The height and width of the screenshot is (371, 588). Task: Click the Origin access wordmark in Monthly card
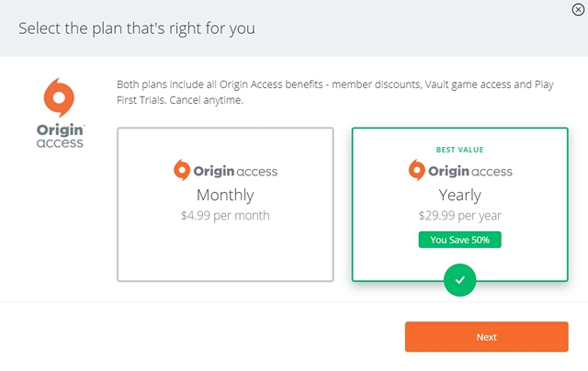click(x=235, y=171)
